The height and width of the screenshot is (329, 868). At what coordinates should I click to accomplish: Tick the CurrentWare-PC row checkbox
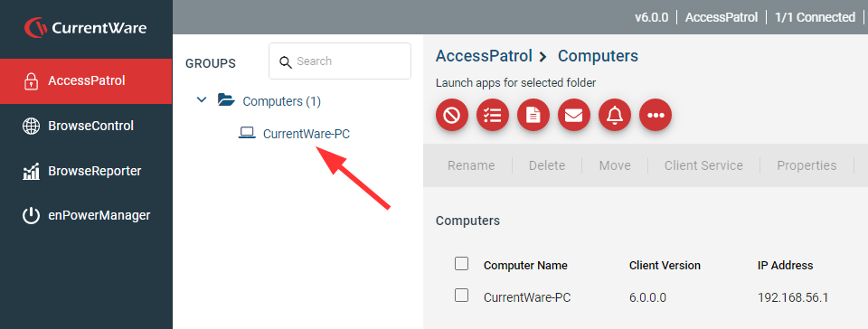point(461,296)
